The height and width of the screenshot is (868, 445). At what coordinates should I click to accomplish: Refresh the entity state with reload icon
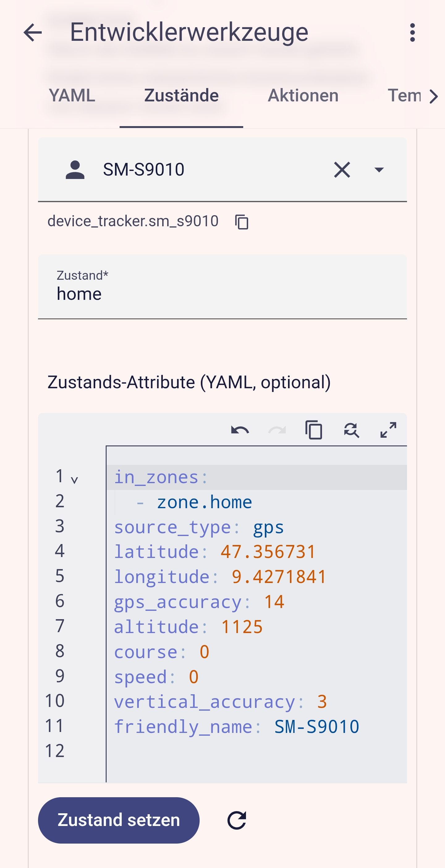tap(237, 820)
